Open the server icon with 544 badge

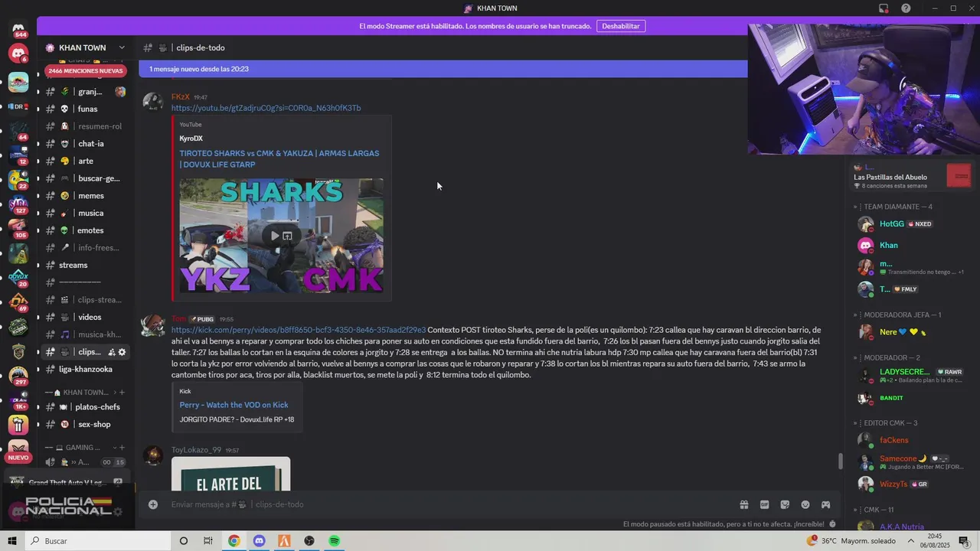point(18,29)
